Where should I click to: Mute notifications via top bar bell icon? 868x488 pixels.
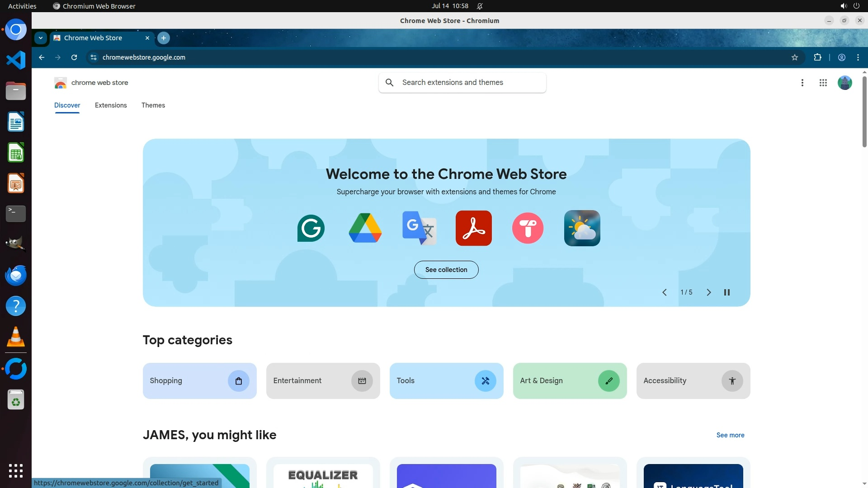click(x=480, y=6)
